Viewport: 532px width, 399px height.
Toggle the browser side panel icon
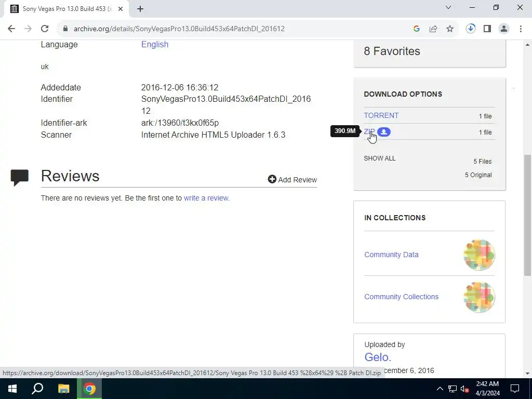point(487,29)
